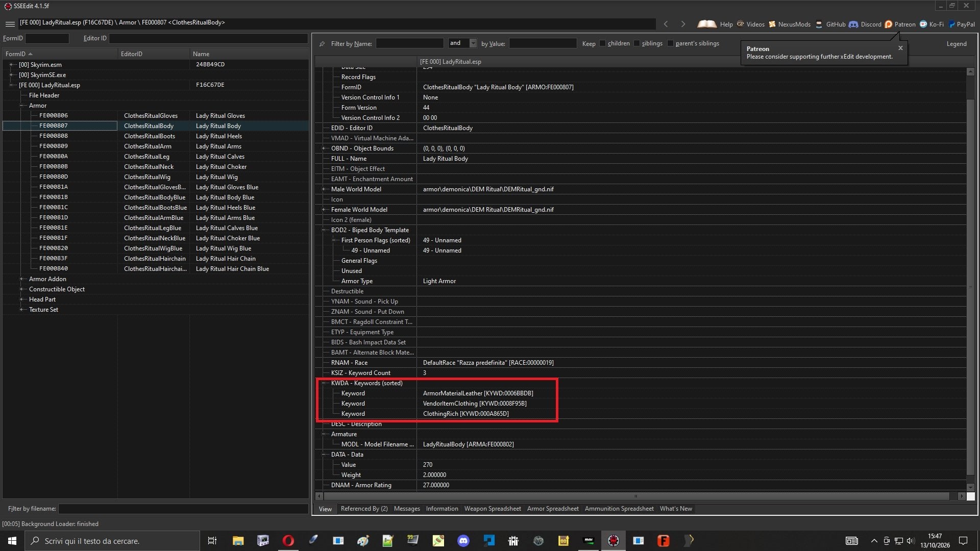Navigate back with left arrow
The height and width of the screenshot is (551, 980).
coord(666,24)
